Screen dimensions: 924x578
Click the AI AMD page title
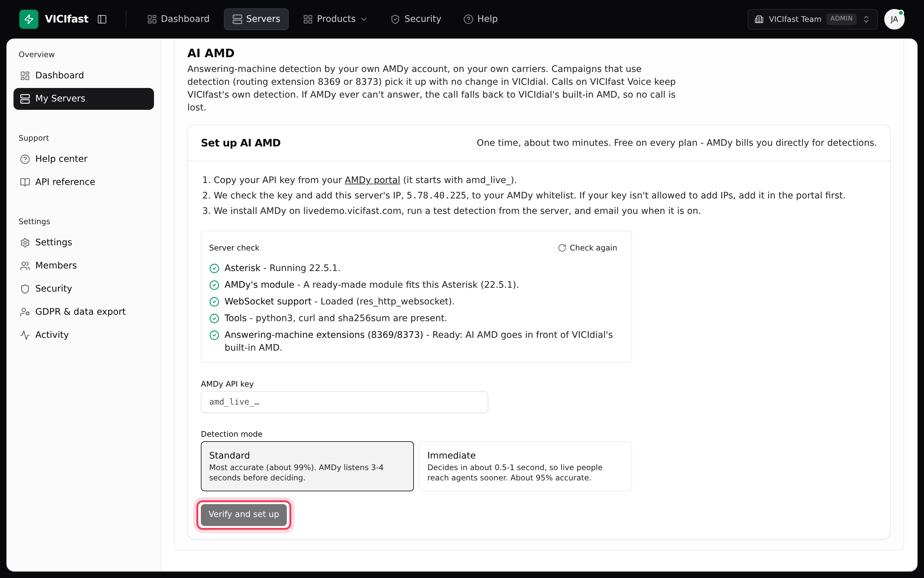pos(211,53)
